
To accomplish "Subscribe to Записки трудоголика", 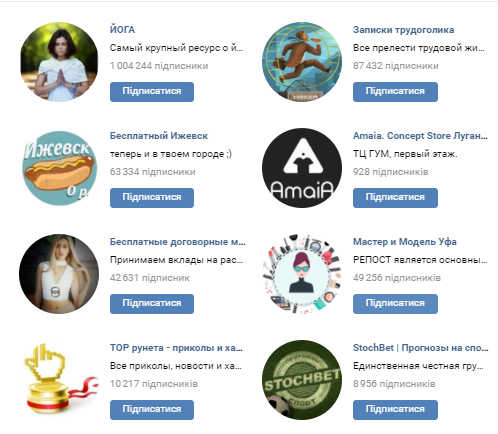I will [x=395, y=92].
